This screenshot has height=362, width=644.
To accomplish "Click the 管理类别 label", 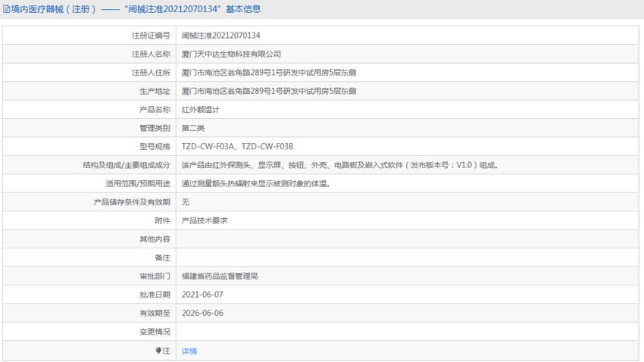I will point(155,128).
